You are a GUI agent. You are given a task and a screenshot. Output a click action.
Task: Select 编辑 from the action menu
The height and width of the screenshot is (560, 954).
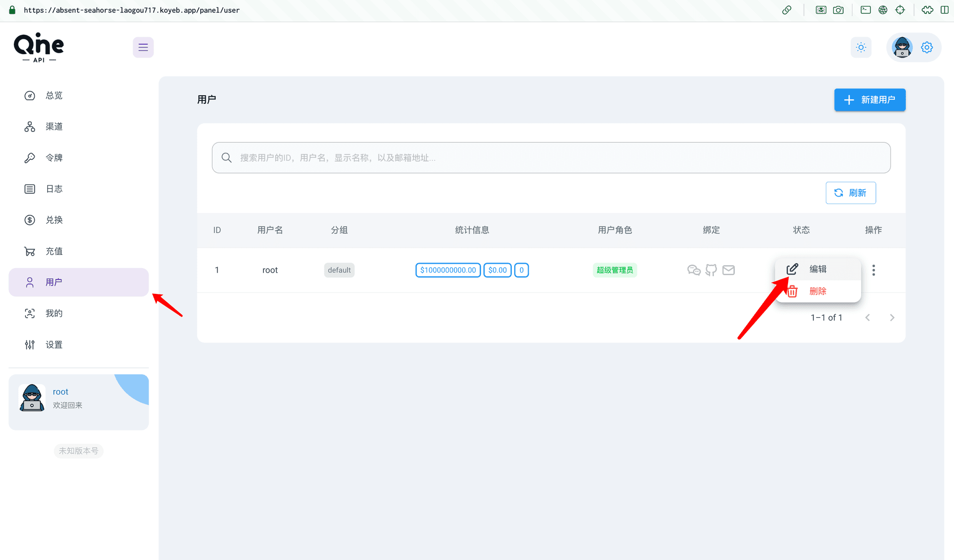[818, 269]
